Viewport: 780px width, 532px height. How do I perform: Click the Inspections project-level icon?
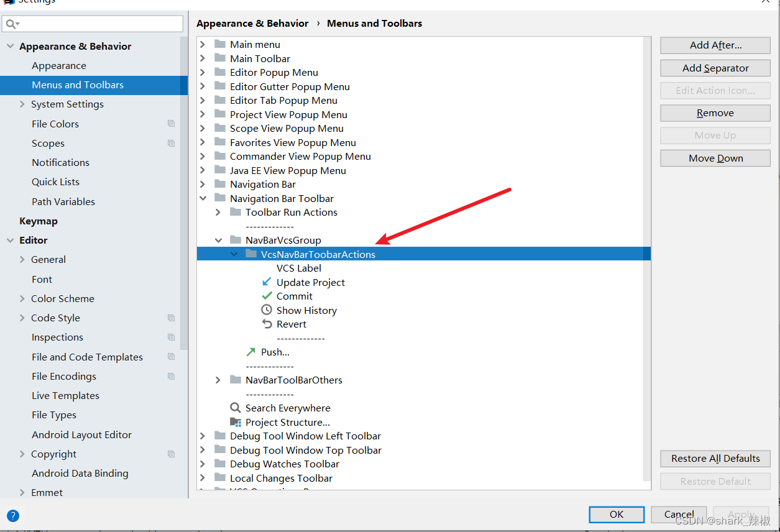tap(171, 337)
